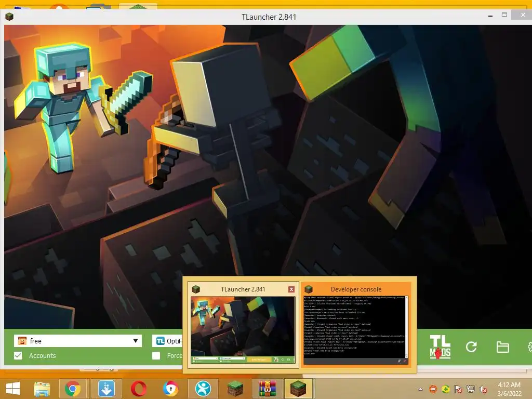Close the TLauncher 2.841 preview with red X
532x399 pixels.
pyautogui.click(x=291, y=289)
